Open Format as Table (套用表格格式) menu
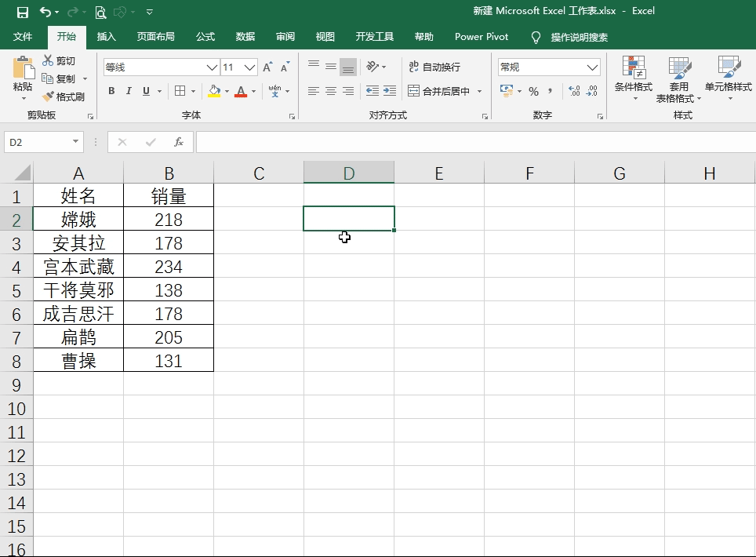Screen dimensions: 756x557 click(x=678, y=79)
